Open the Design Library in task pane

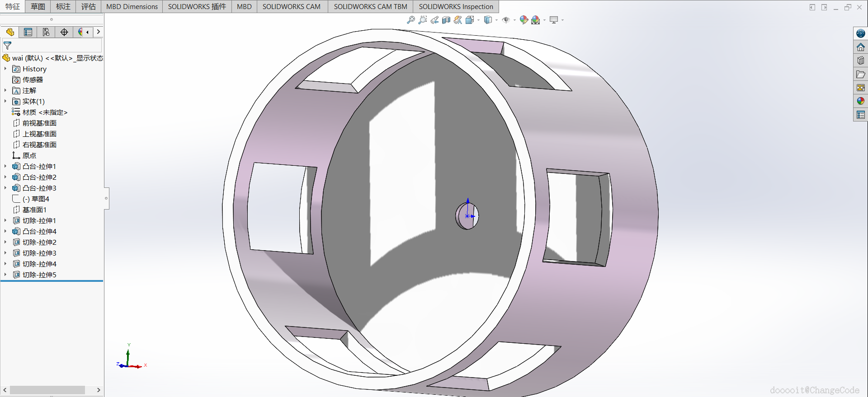[860, 61]
